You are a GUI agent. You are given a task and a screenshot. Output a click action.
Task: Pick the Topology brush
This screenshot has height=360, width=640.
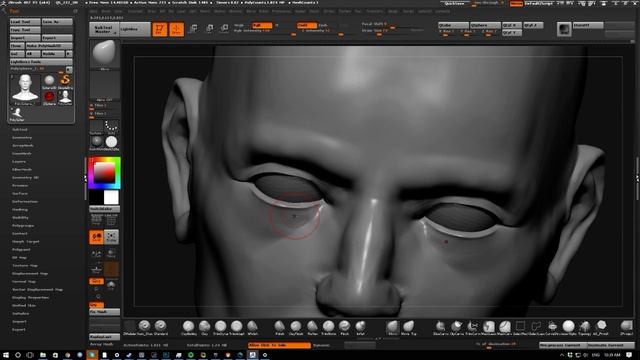(585, 327)
